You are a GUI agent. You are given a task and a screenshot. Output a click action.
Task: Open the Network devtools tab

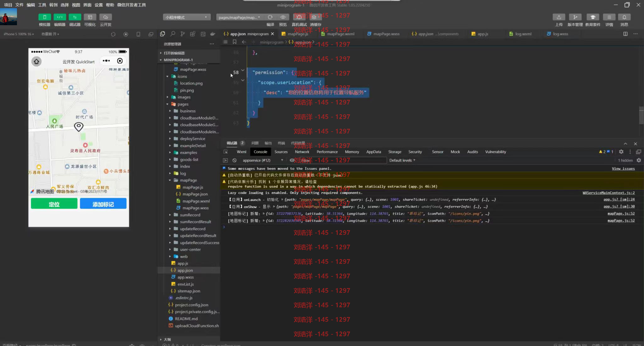click(x=302, y=152)
